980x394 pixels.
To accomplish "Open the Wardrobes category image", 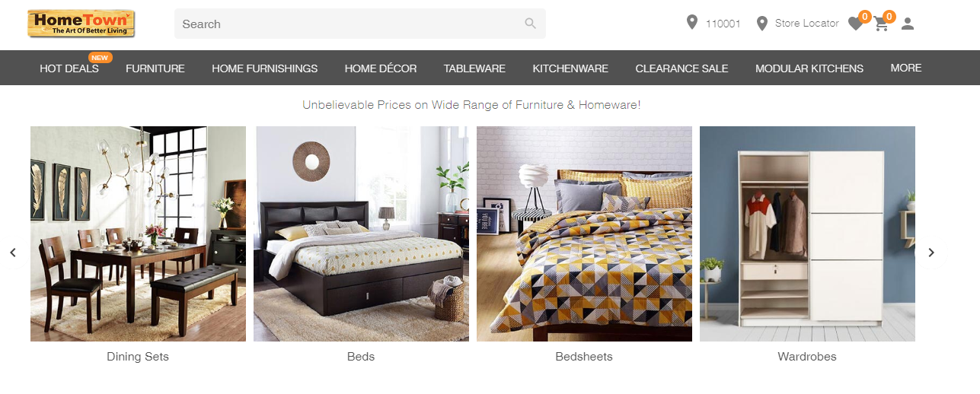I will click(x=807, y=234).
